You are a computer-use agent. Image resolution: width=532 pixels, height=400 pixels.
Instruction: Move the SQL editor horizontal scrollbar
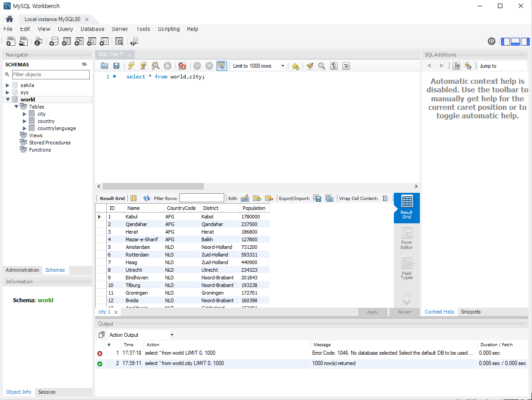(153, 186)
